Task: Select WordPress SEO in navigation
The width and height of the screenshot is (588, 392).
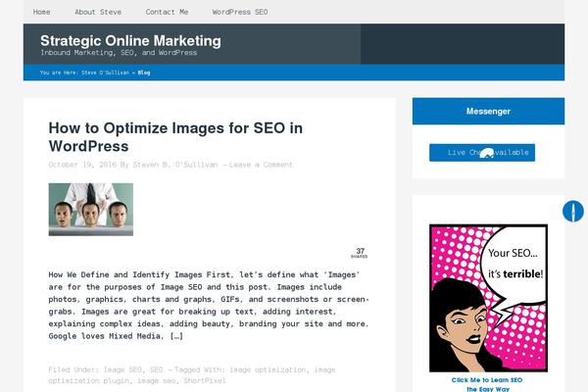Action: point(240,12)
